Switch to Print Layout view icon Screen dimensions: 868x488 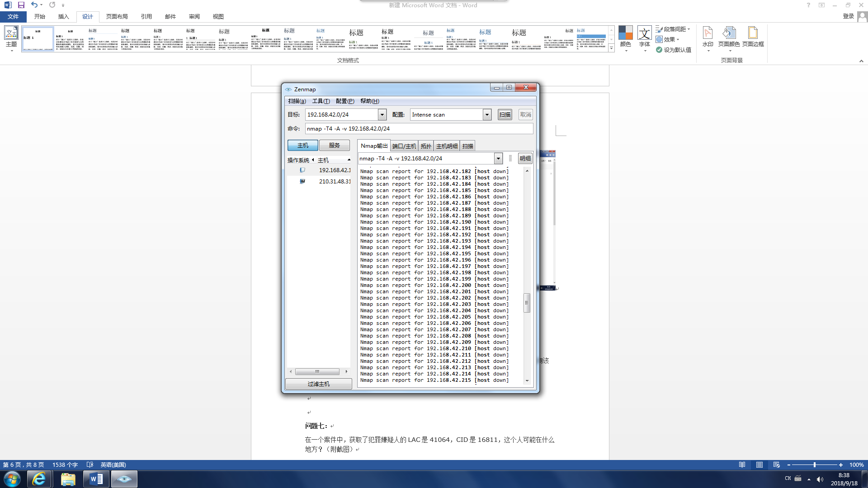759,465
